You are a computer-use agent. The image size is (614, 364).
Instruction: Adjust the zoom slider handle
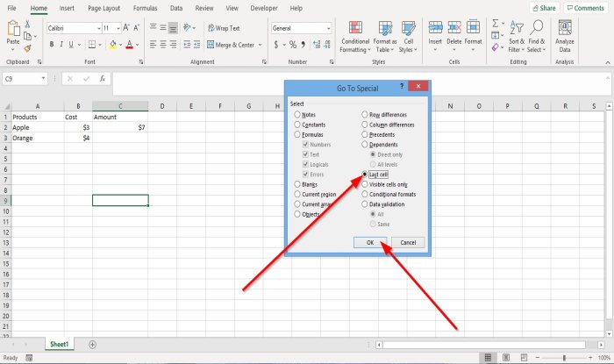pos(564,358)
